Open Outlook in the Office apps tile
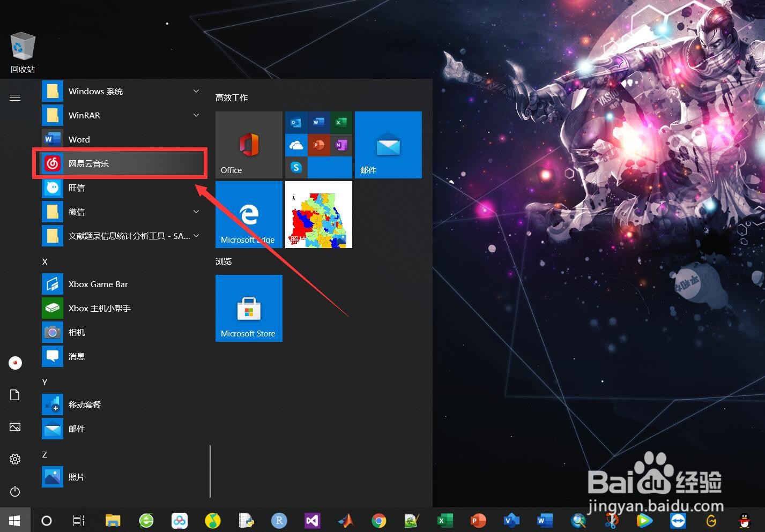Screen dimensions: 765x532 [x=296, y=123]
